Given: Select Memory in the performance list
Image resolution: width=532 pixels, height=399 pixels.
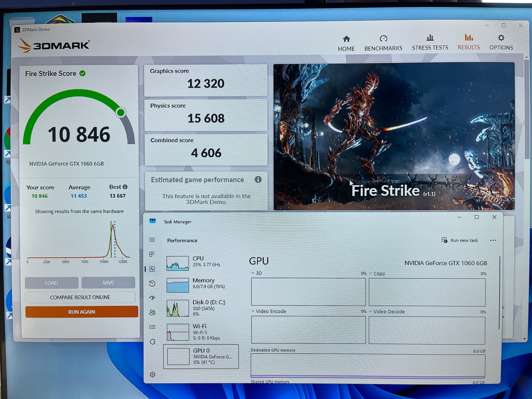Looking at the screenshot, I should (201, 285).
